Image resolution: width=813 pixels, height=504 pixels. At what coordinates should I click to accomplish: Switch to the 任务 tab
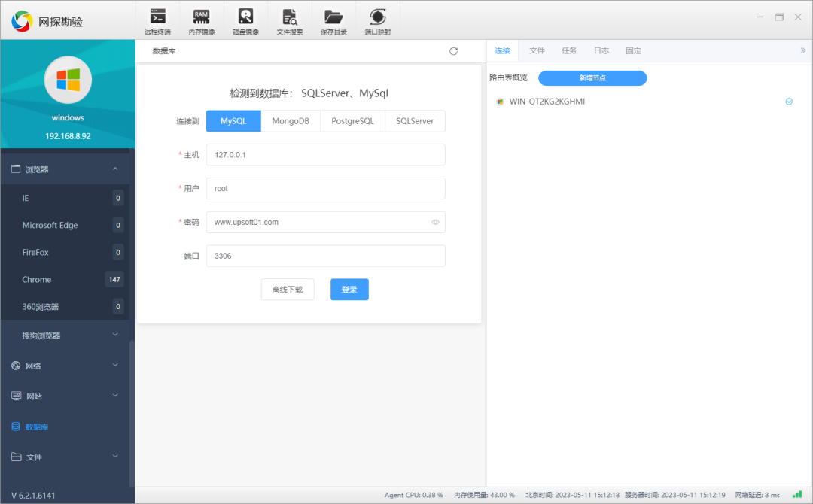pos(569,50)
